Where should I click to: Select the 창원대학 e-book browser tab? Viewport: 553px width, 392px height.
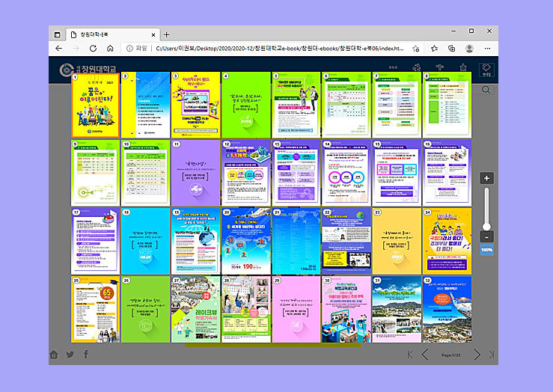(109, 34)
